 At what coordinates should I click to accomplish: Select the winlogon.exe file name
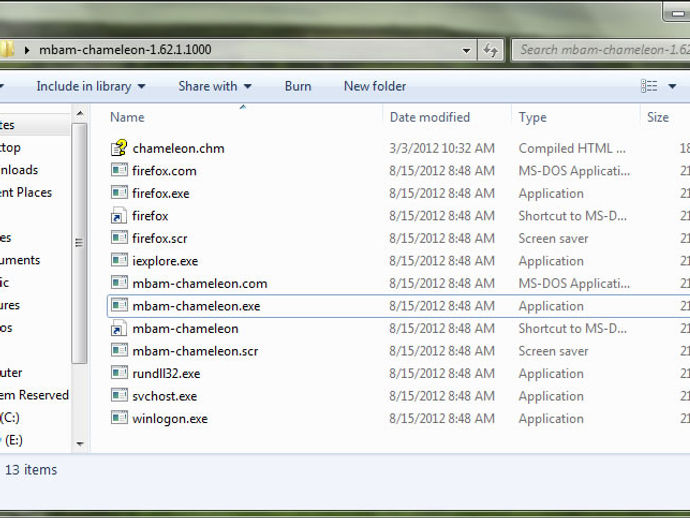(170, 419)
